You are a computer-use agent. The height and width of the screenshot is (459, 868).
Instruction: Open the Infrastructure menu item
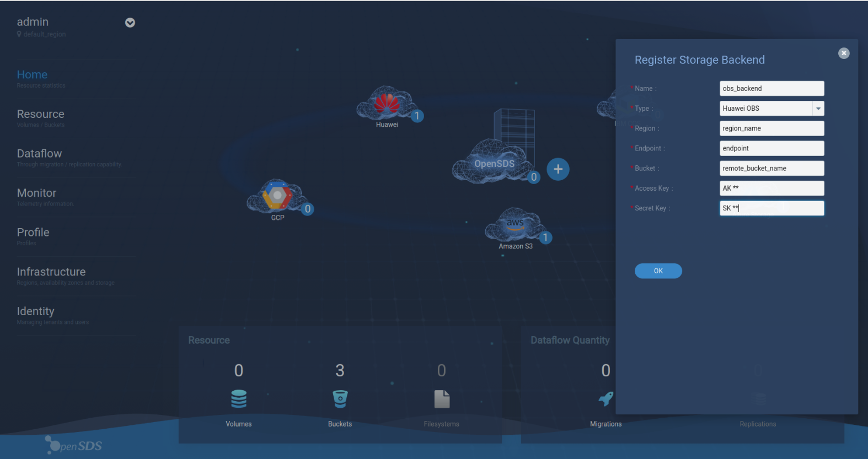coord(51,272)
